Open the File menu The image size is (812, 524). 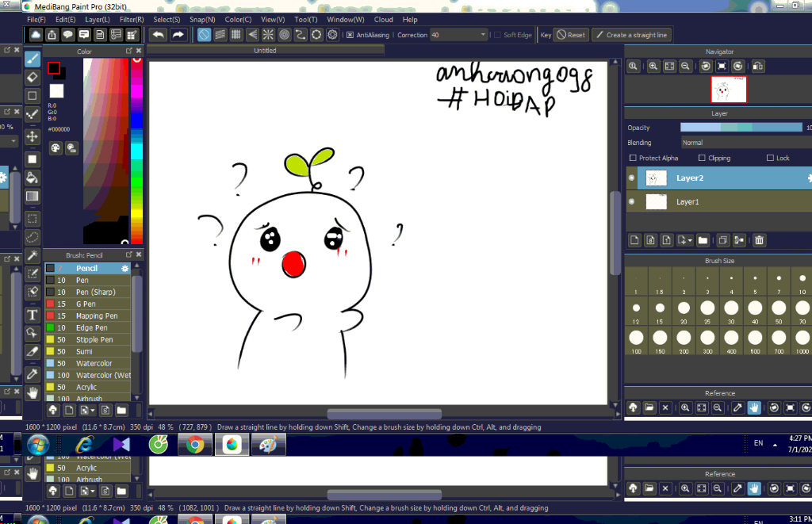(x=36, y=20)
